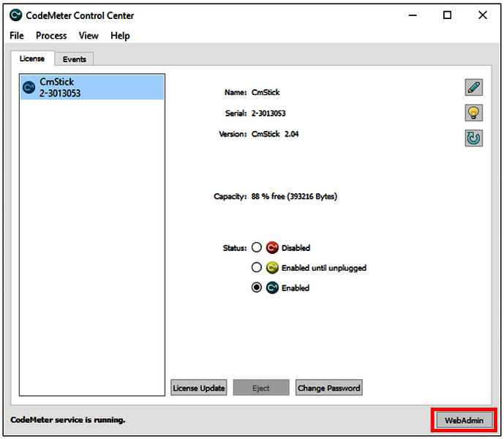Image resolution: width=504 pixels, height=439 pixels.
Task: Switch to the Events tab
Action: [x=74, y=59]
